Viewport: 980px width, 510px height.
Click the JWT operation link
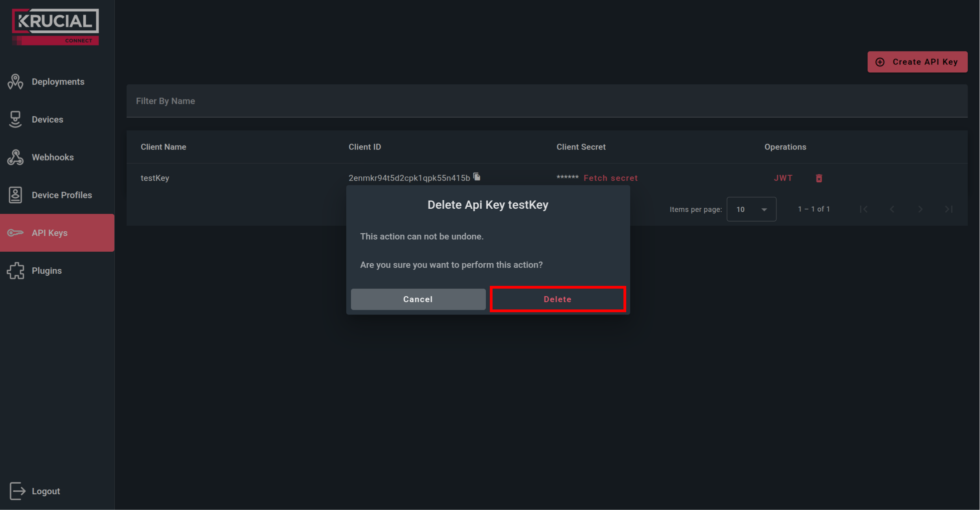pyautogui.click(x=783, y=178)
